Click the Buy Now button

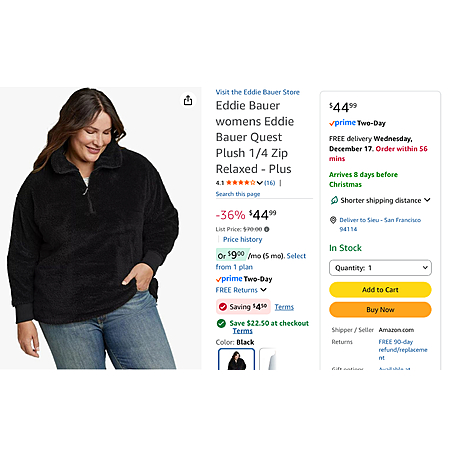380,310
